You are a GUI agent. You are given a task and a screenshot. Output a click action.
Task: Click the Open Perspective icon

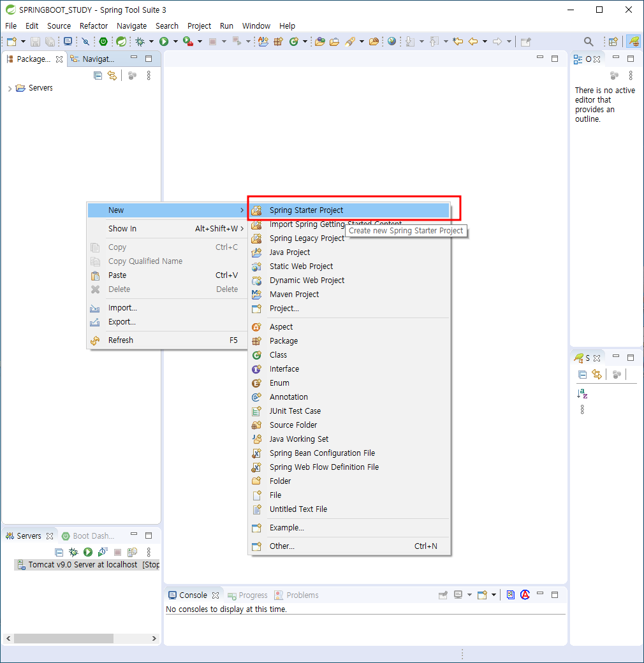pyautogui.click(x=613, y=41)
